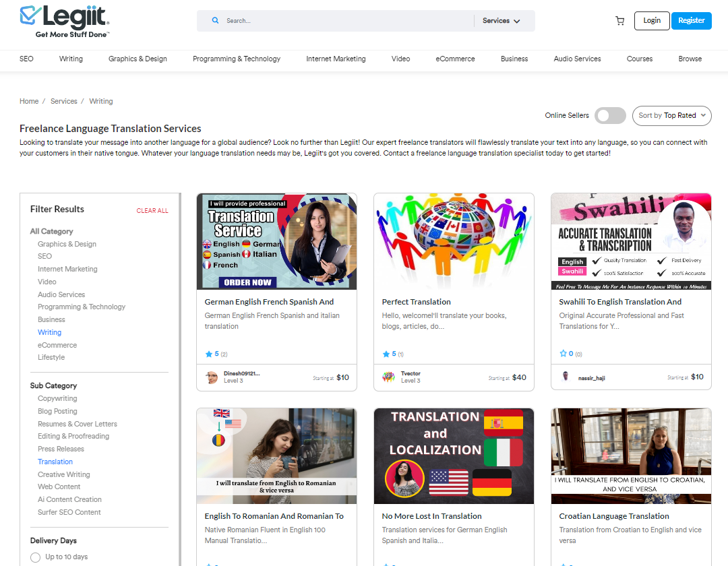Select Editing & Proofreading sub category
The width and height of the screenshot is (728, 566).
(73, 436)
